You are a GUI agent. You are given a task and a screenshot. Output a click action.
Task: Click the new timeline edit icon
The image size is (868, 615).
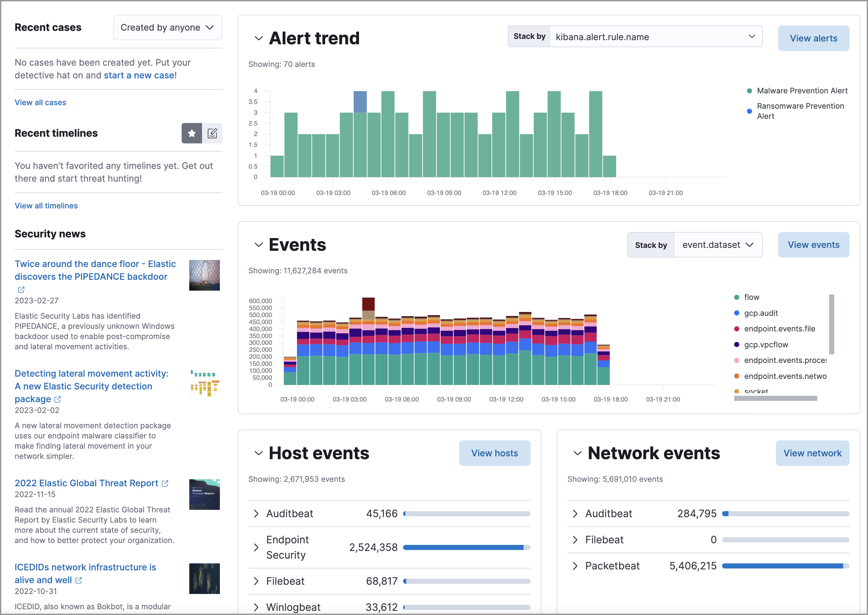click(x=212, y=133)
